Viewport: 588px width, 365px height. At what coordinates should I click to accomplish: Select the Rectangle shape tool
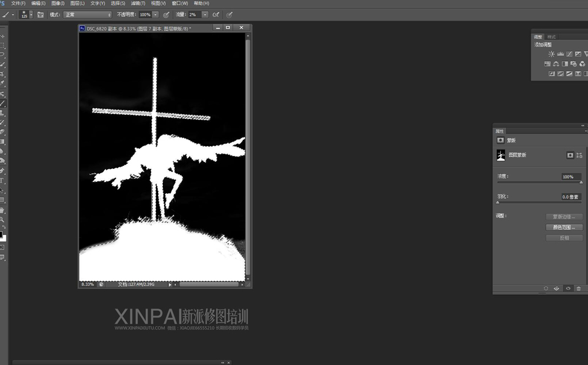point(2,200)
